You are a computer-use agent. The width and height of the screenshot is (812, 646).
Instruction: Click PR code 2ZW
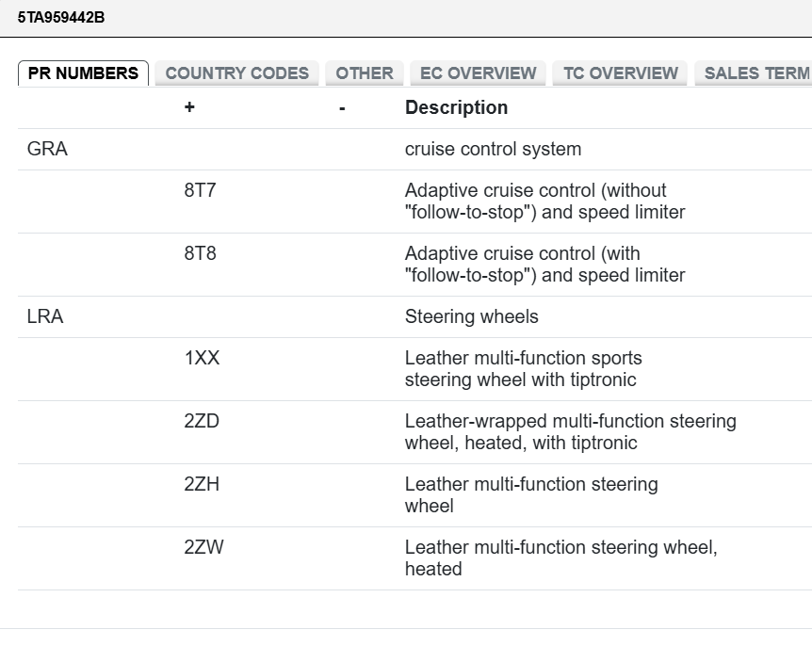tap(203, 548)
